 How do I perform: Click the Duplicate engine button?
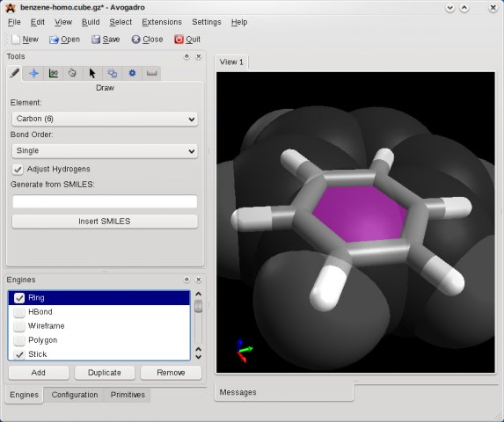click(105, 373)
